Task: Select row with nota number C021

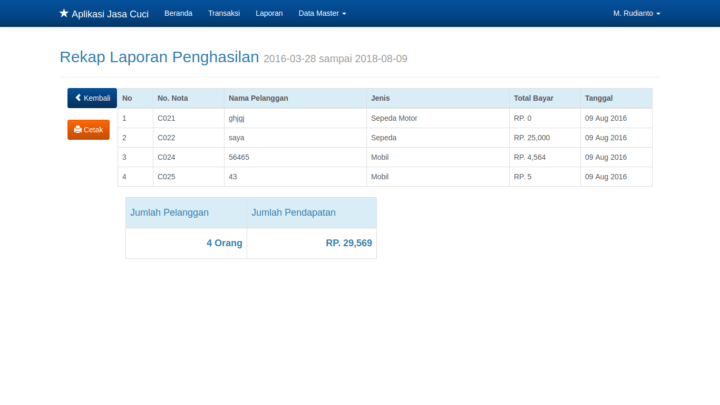Action: pos(166,118)
